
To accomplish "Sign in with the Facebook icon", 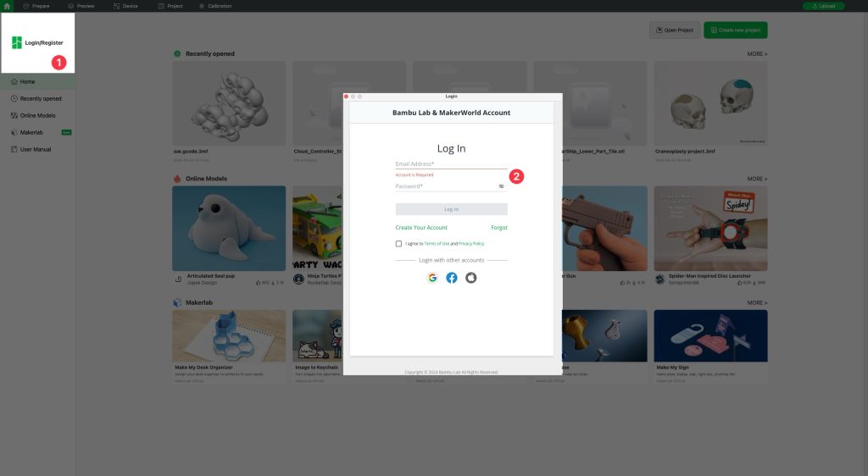I will 452,278.
